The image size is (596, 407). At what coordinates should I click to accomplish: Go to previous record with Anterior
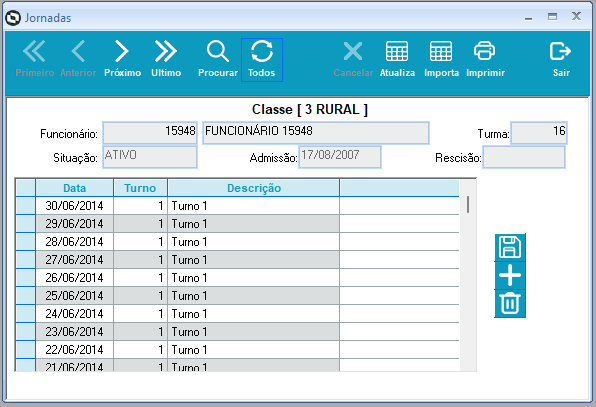pyautogui.click(x=78, y=59)
